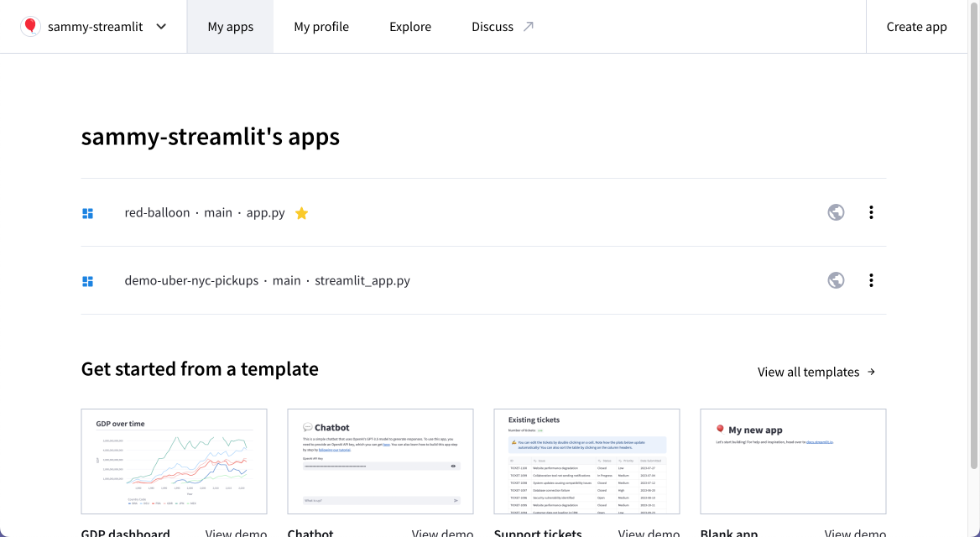Unfavorite red-balloon by clicking its star
Screen dimensions: 980x537
pos(301,212)
